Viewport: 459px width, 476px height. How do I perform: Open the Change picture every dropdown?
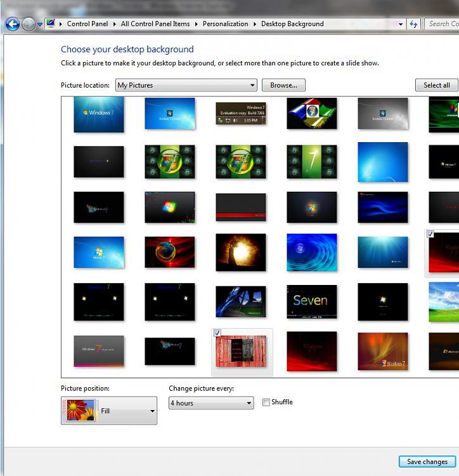pyautogui.click(x=211, y=403)
